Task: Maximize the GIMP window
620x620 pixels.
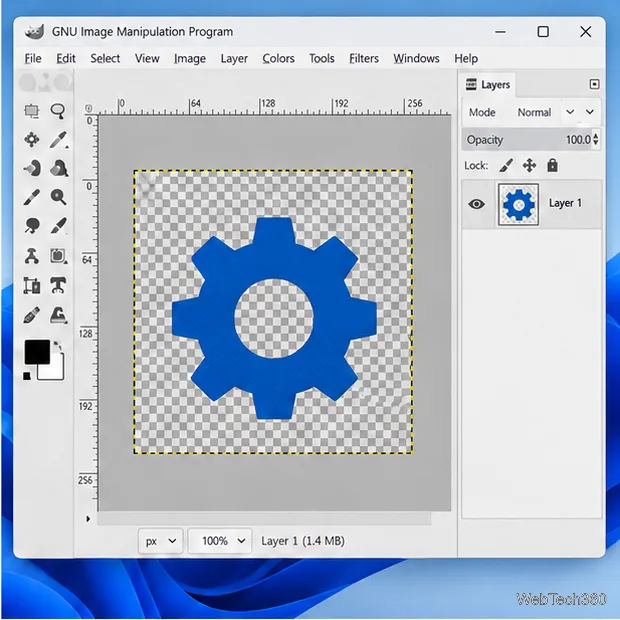Action: click(543, 32)
